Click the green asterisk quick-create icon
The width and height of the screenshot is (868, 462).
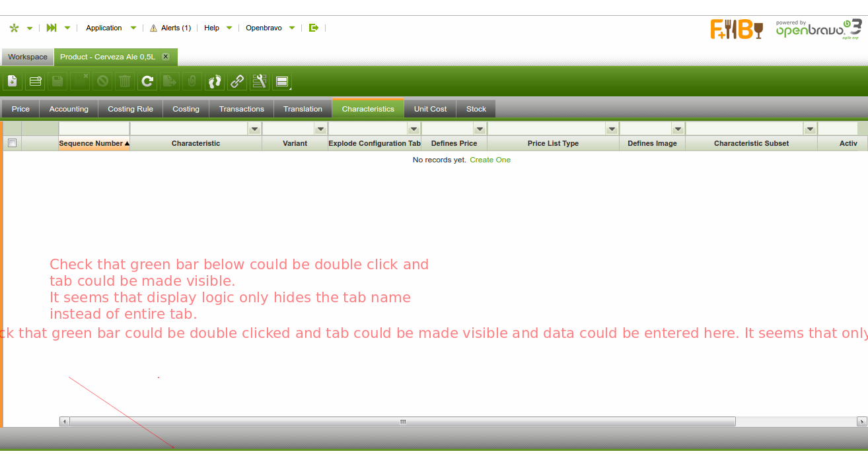click(x=15, y=28)
